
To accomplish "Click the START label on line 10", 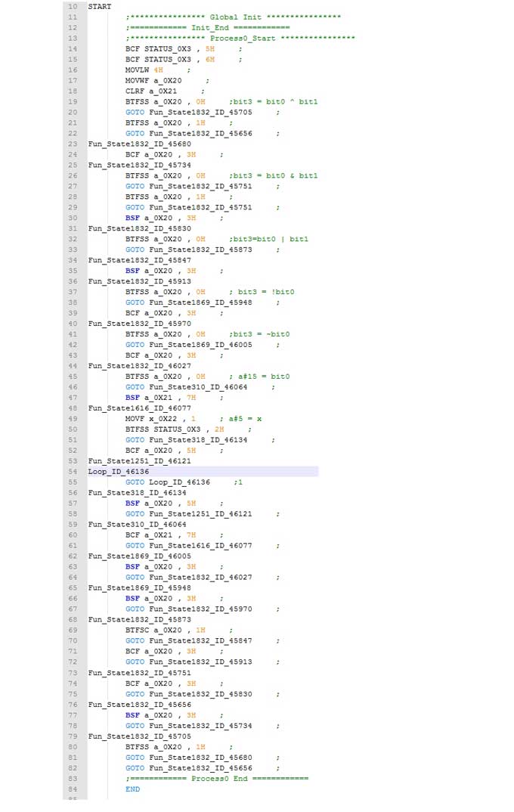I will 99,7.
